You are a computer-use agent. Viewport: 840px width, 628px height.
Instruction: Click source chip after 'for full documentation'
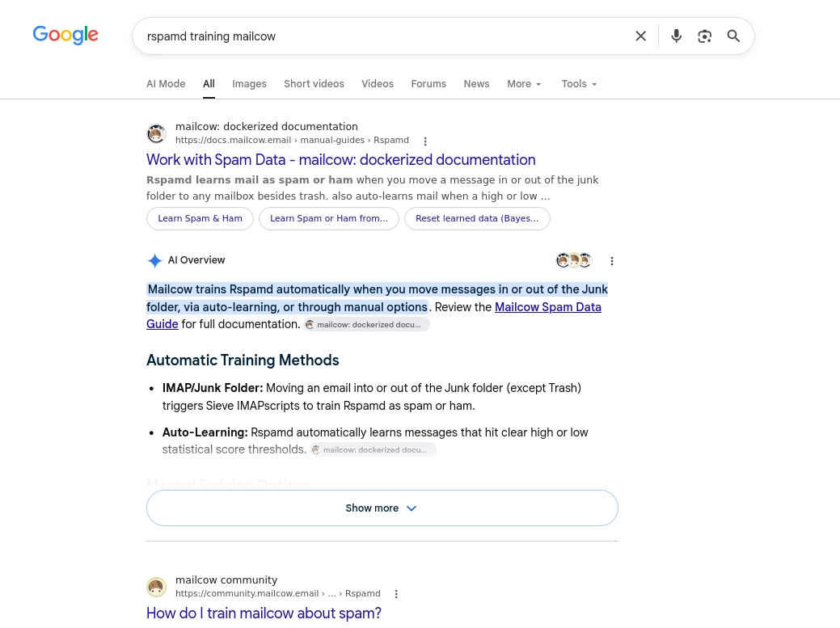pos(367,324)
